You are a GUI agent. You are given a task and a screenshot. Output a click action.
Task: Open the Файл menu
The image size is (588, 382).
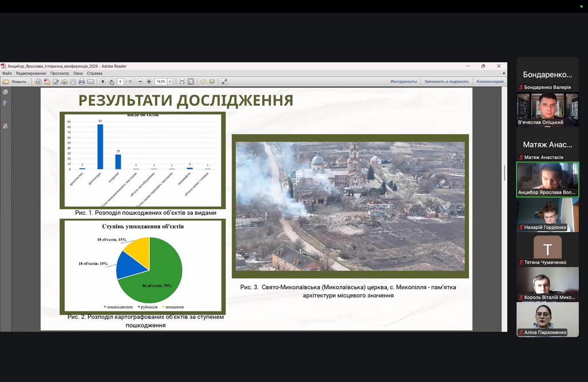[7, 74]
